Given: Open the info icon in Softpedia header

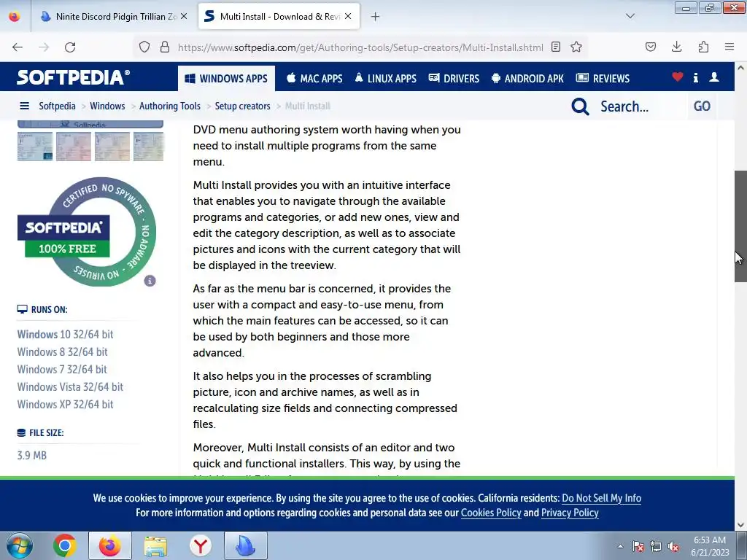Looking at the screenshot, I should point(695,77).
